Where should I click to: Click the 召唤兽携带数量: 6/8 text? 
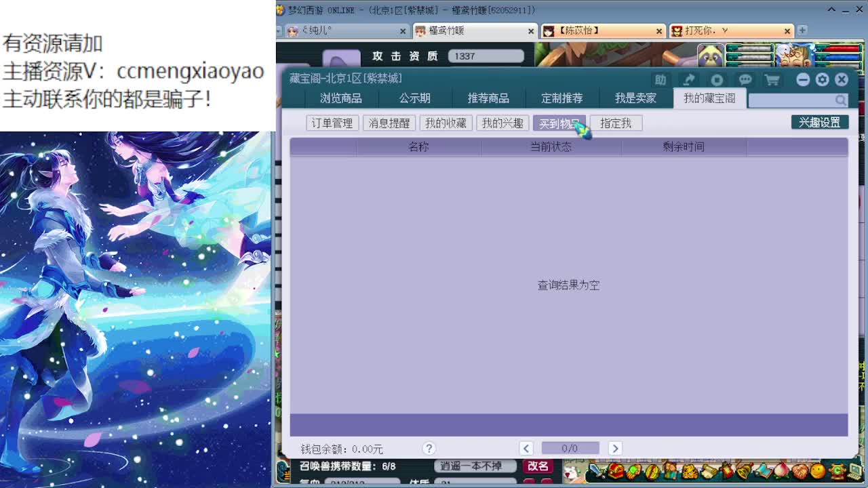point(347,466)
